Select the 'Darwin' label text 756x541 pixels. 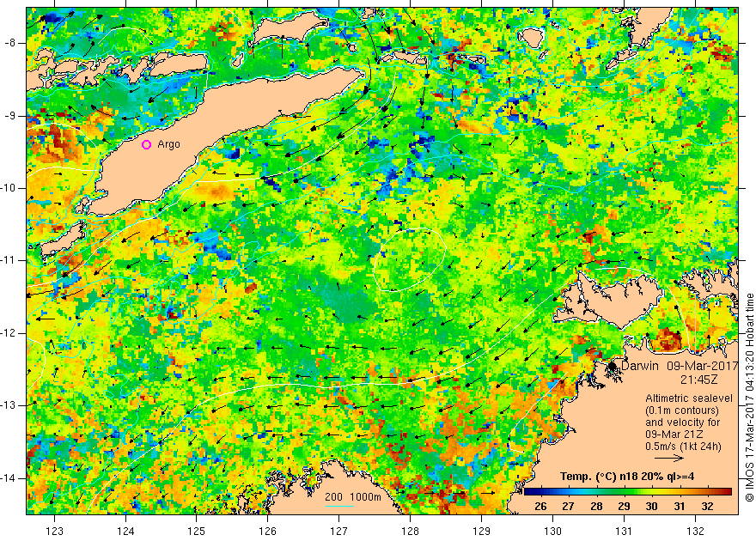639,366
